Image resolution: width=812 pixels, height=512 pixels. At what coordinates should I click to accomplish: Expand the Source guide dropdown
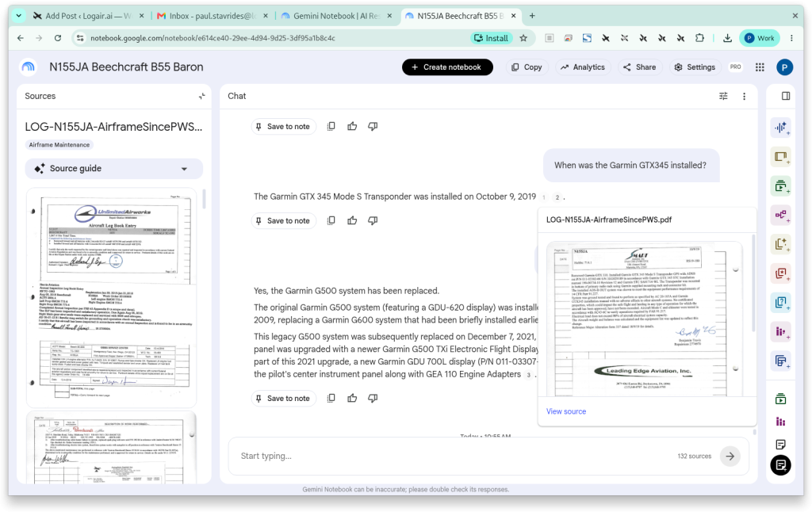click(114, 168)
